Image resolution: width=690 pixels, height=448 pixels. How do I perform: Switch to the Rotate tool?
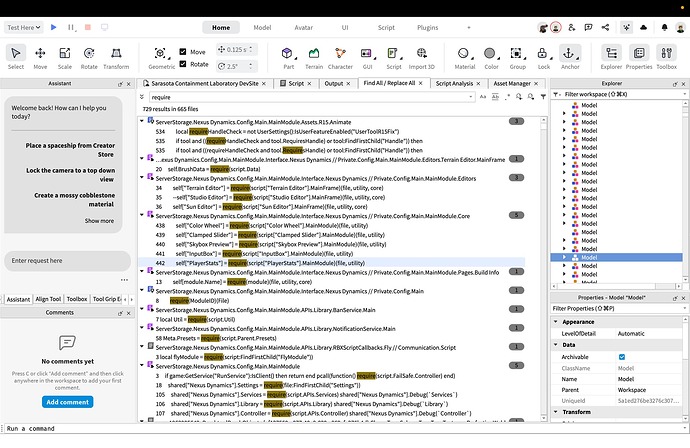click(89, 57)
